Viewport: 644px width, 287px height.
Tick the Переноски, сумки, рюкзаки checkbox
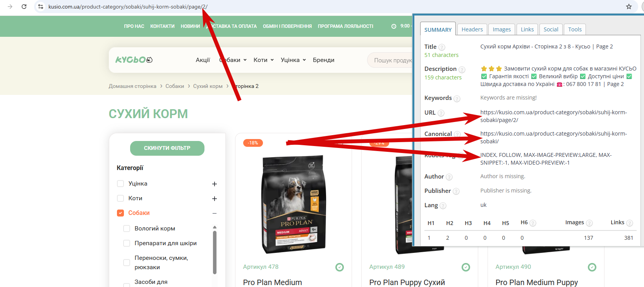tap(127, 263)
